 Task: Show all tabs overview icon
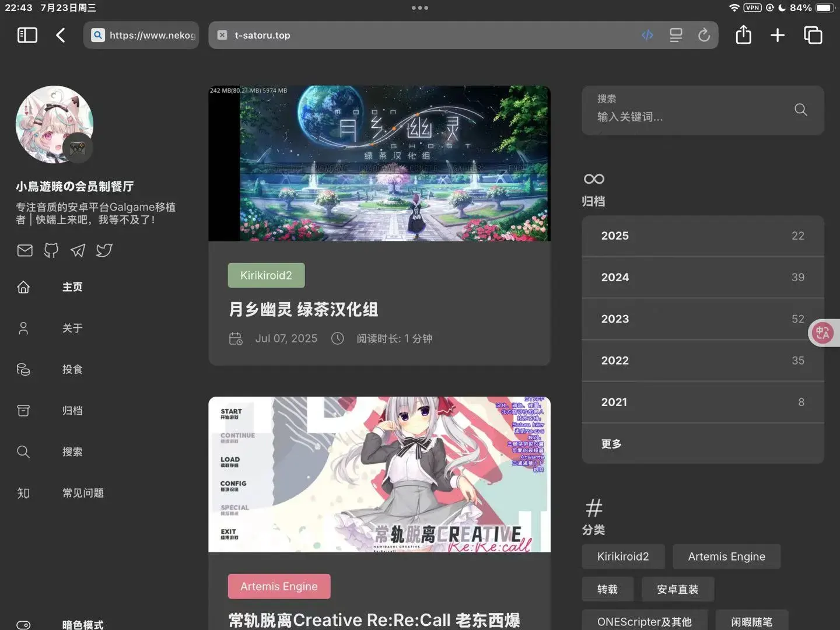[813, 35]
